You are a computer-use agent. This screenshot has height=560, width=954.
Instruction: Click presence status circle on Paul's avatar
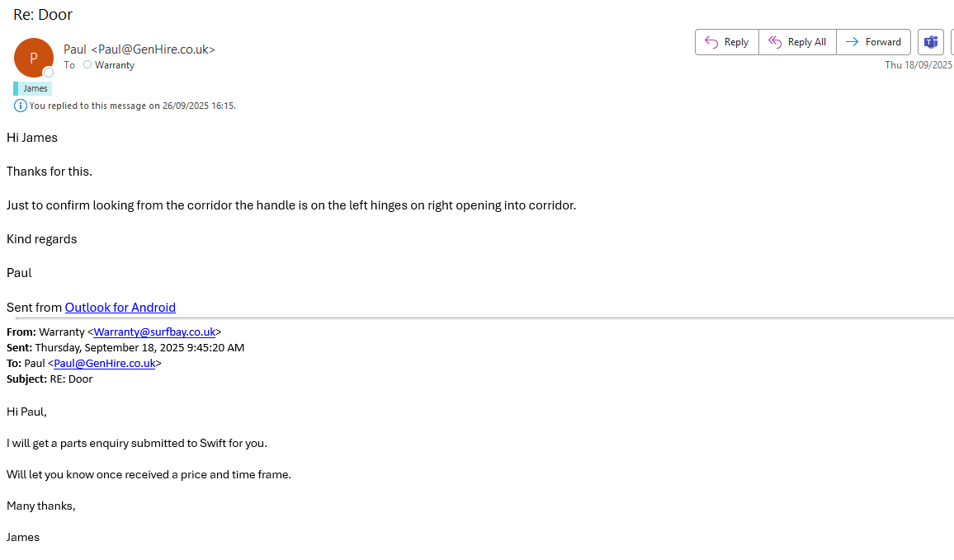(x=49, y=73)
